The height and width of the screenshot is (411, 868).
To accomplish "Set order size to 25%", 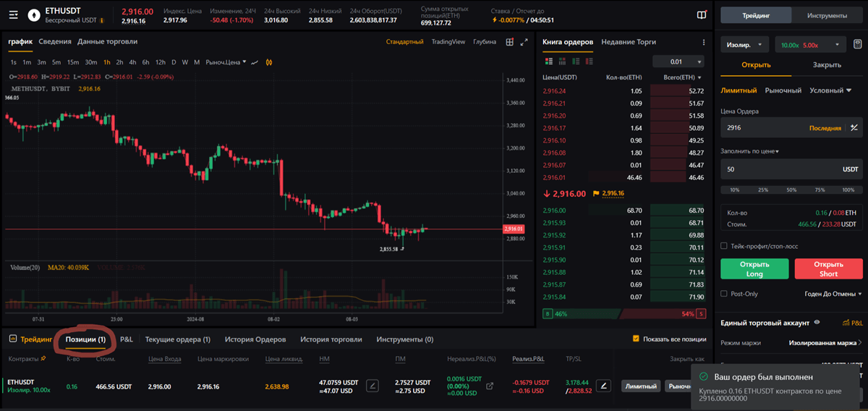I will [763, 190].
